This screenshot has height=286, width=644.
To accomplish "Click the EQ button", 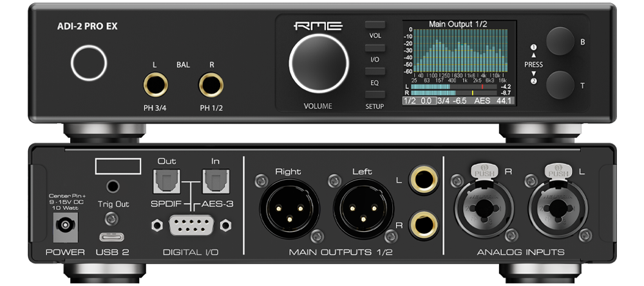I will [x=375, y=71].
